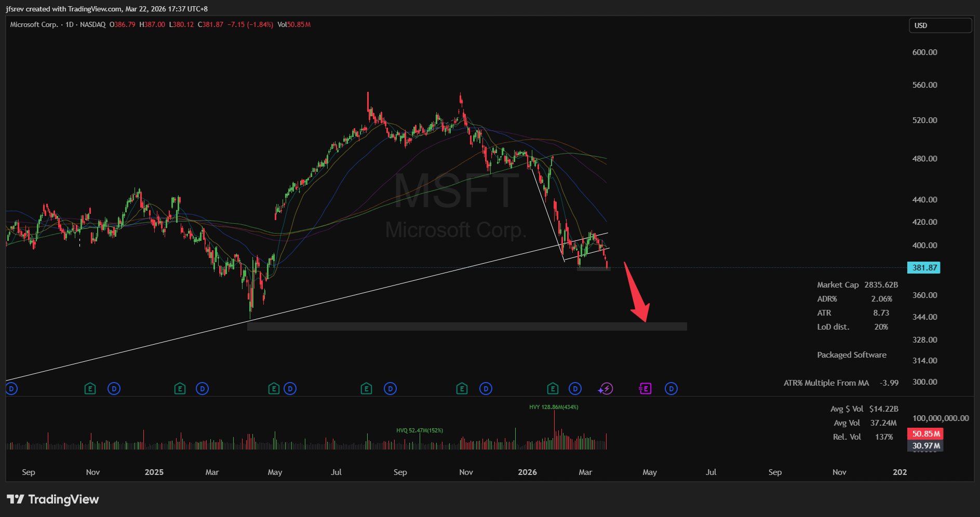Click the dividend marker for February 2025

click(x=203, y=388)
